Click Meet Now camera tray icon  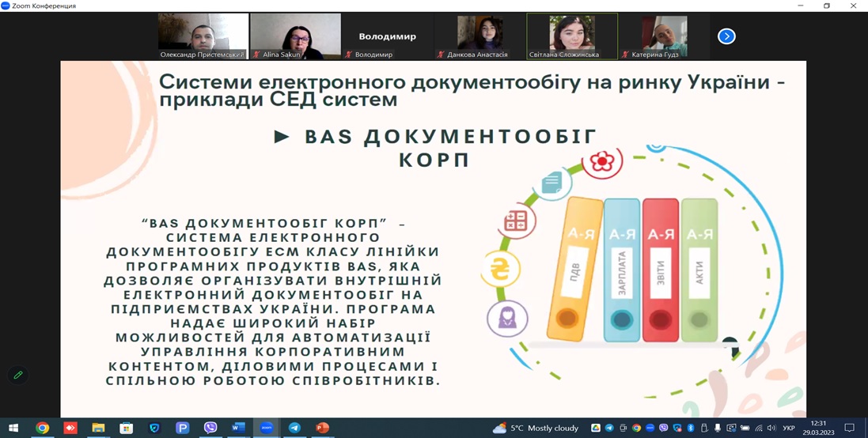pos(624,428)
